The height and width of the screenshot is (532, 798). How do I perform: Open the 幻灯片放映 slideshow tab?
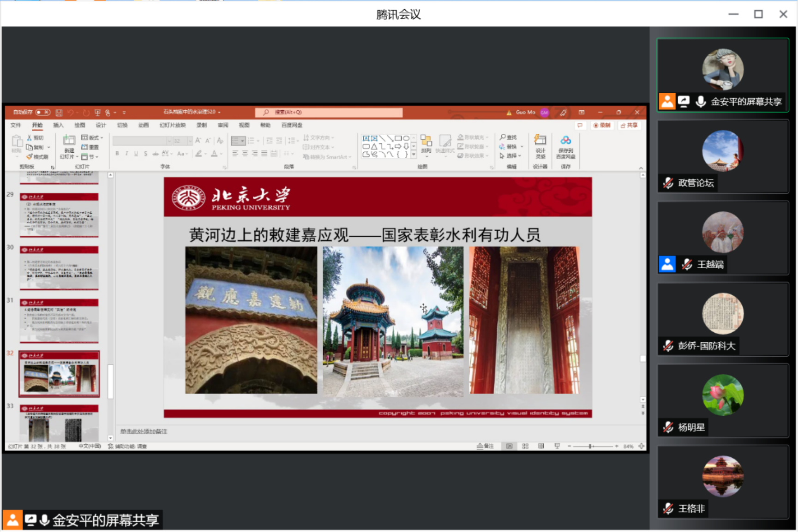(172, 125)
